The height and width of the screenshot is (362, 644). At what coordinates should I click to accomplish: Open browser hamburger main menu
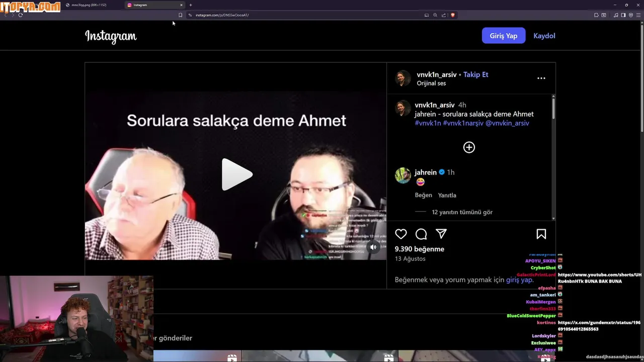(x=638, y=15)
